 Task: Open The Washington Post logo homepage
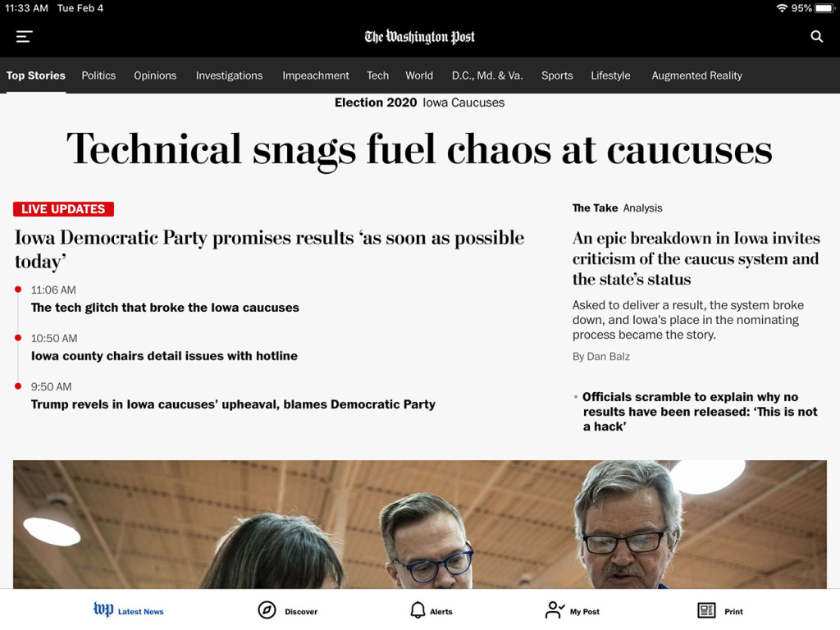(x=419, y=37)
